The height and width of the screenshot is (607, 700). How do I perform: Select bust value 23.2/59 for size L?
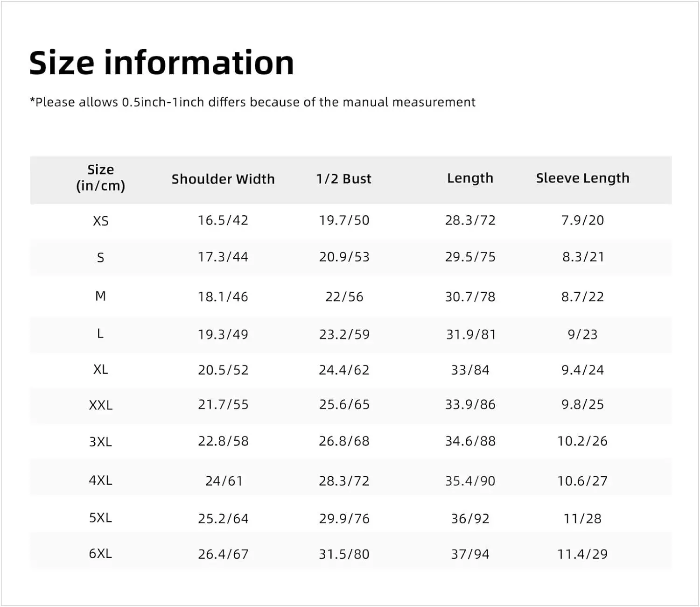(344, 334)
